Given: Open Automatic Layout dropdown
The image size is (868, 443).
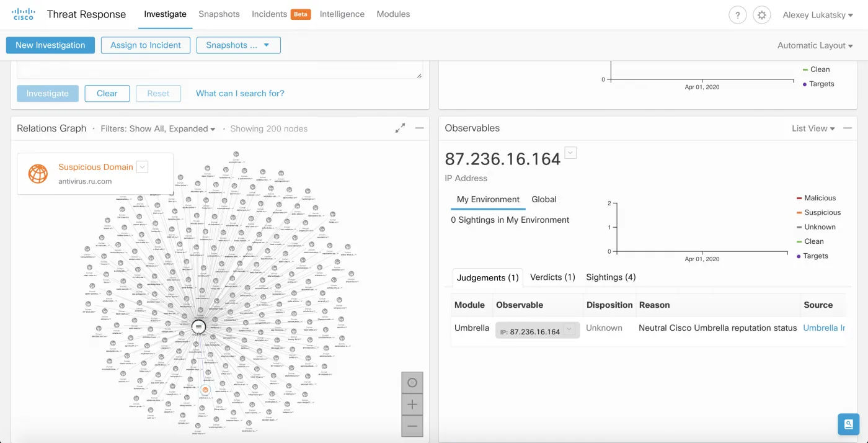Looking at the screenshot, I should click(815, 45).
